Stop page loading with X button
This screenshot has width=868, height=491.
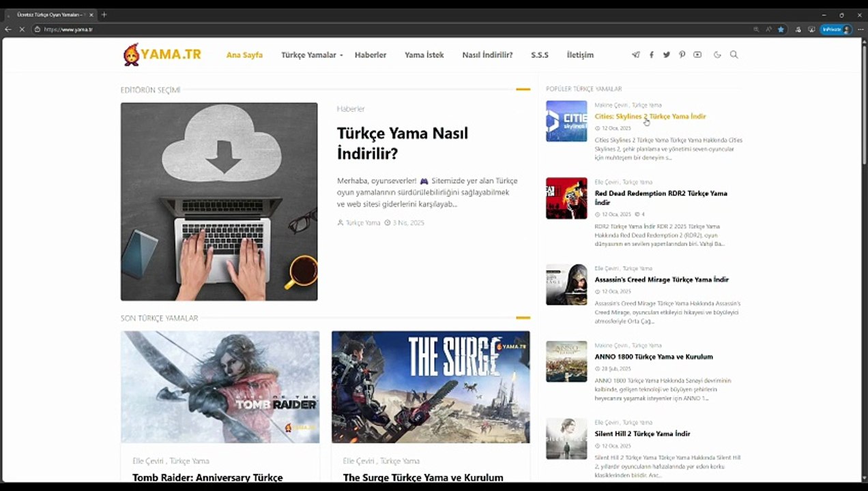coord(23,29)
